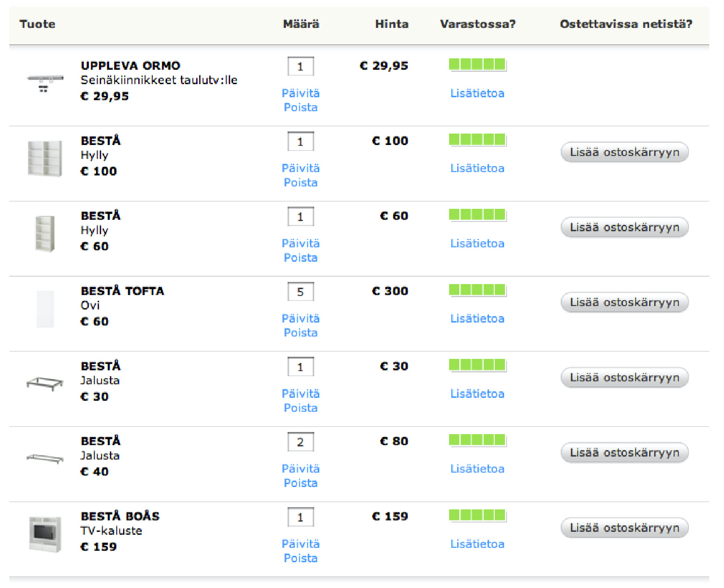The height and width of the screenshot is (588, 724).
Task: Open the BESTÅ TOFTA door thumbnail
Action: point(45,309)
